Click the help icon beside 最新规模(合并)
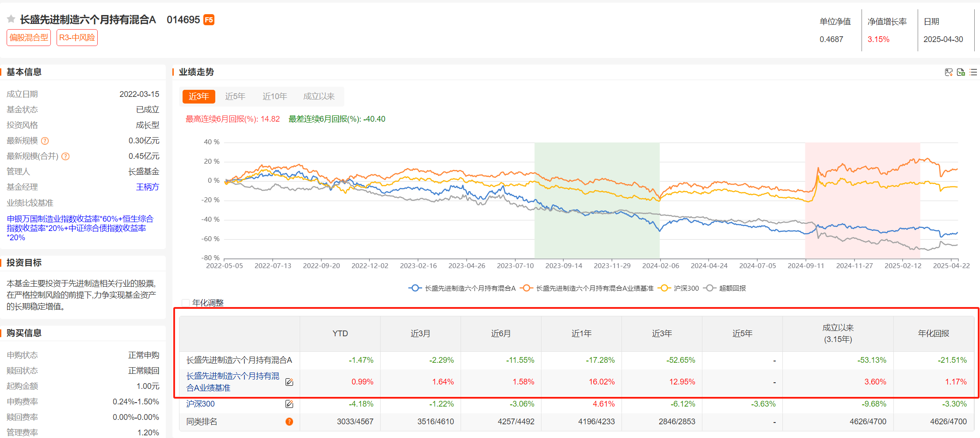Screen dimensions: 980x438 [x=65, y=156]
